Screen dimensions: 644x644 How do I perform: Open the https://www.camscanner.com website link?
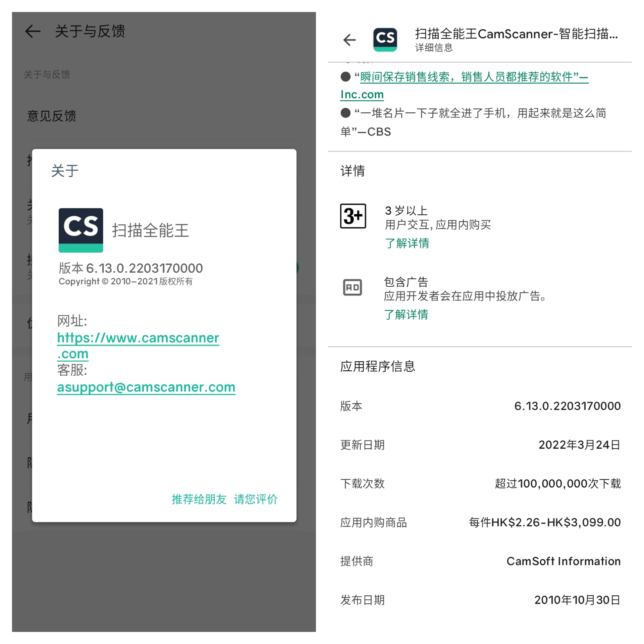click(x=138, y=345)
